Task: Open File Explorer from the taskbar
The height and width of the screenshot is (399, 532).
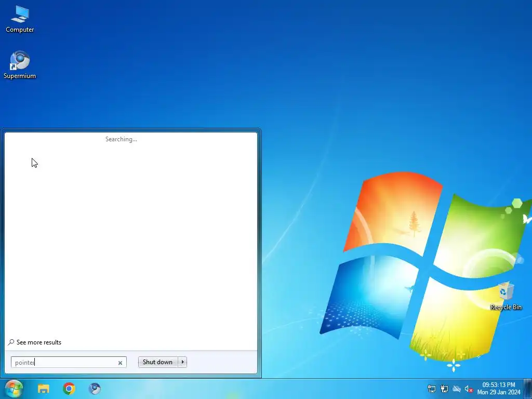Action: (x=44, y=389)
